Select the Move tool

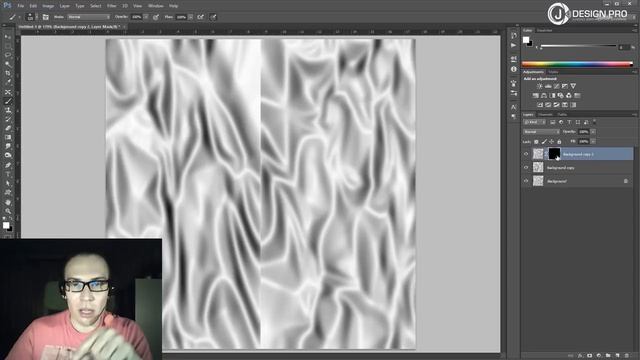8,37
